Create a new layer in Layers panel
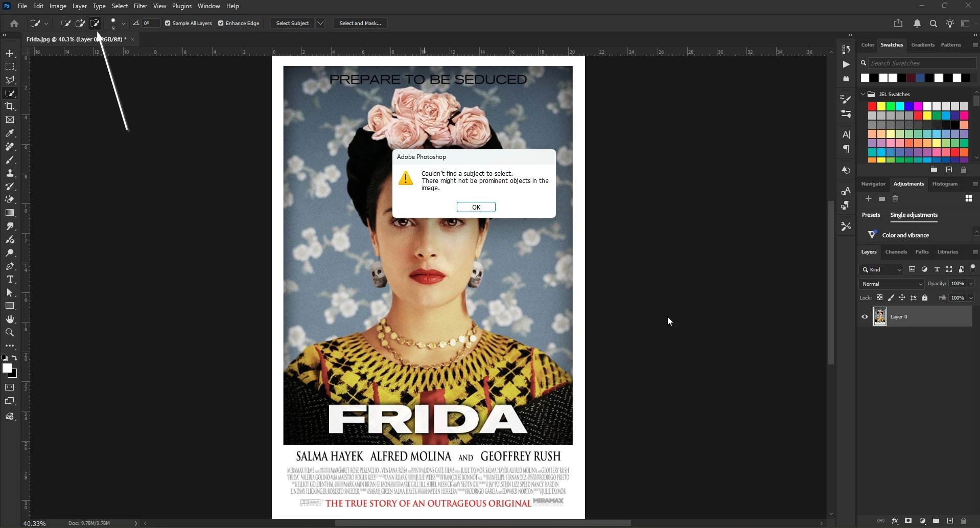 (x=950, y=521)
